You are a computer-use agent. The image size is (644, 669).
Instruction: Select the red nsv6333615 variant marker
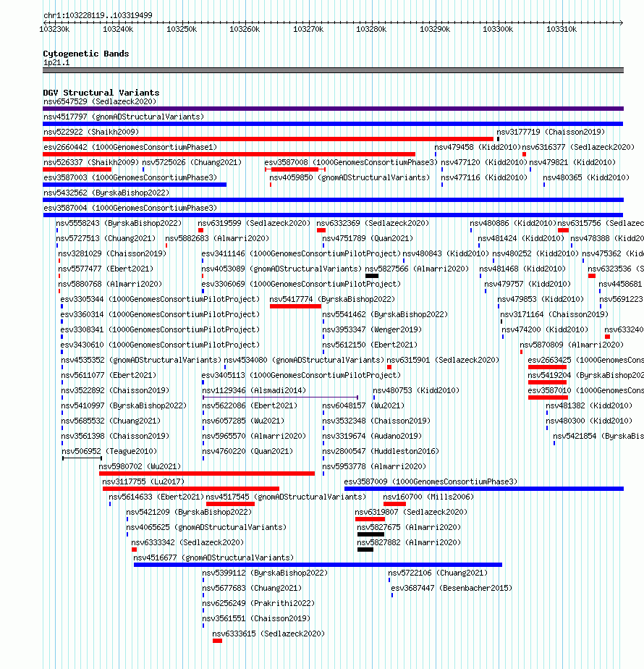218,641
